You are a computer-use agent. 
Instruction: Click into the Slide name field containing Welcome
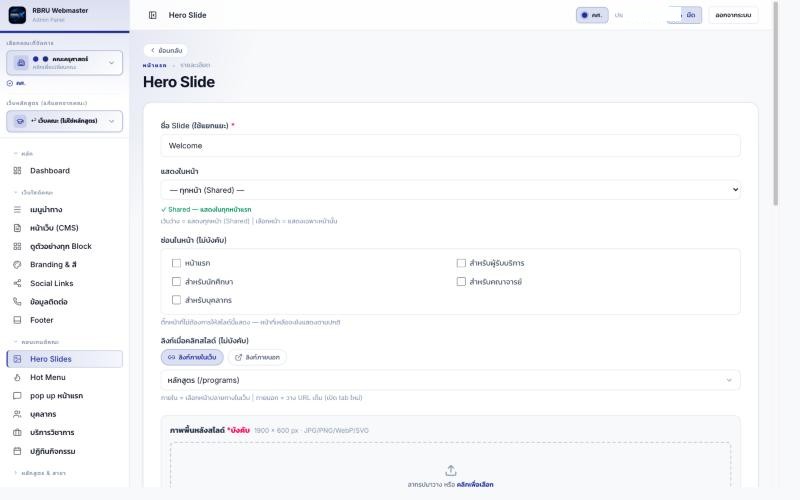pos(451,146)
